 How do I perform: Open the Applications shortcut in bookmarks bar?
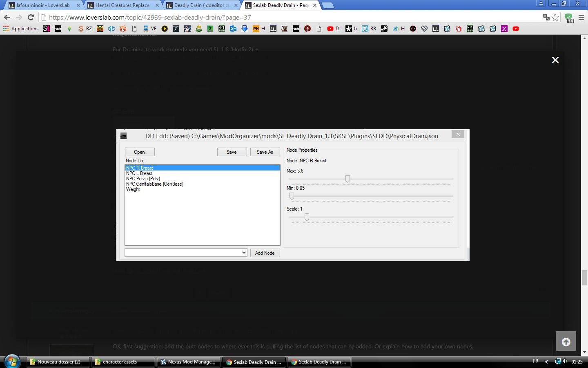(21, 29)
